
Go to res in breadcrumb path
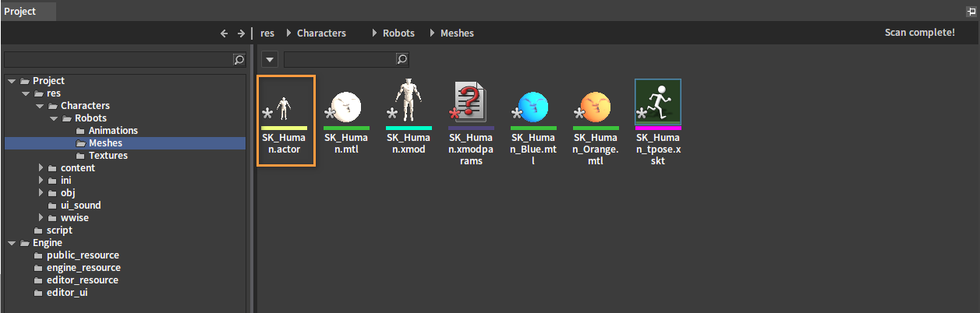267,33
